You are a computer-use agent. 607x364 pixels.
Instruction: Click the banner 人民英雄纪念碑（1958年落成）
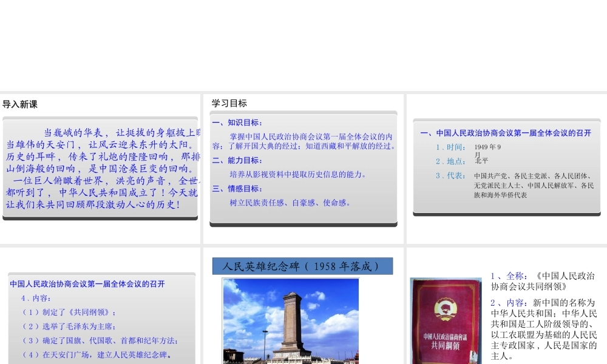(303, 266)
